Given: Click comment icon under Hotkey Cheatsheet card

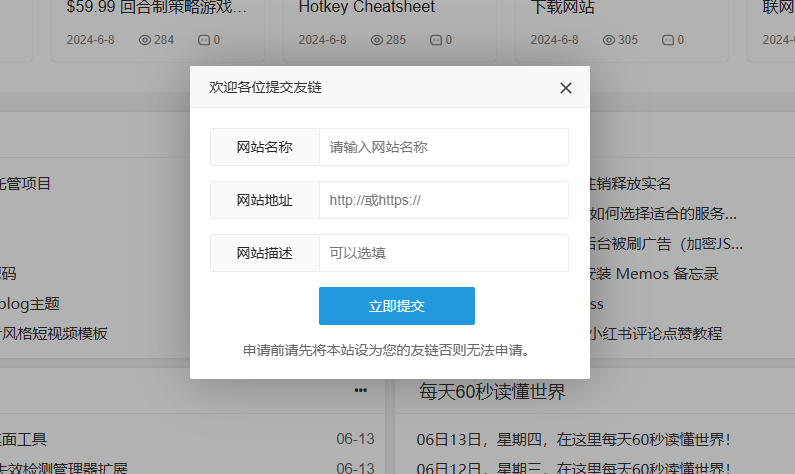Looking at the screenshot, I should 436,40.
